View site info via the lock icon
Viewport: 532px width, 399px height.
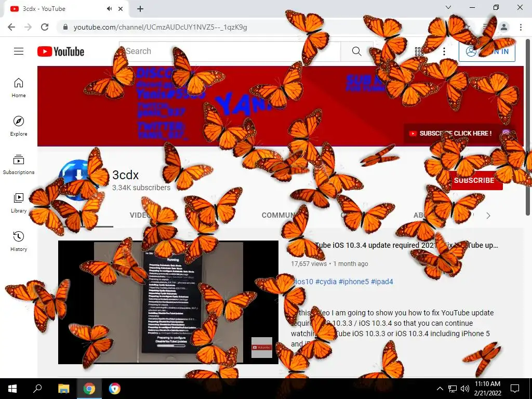click(65, 27)
